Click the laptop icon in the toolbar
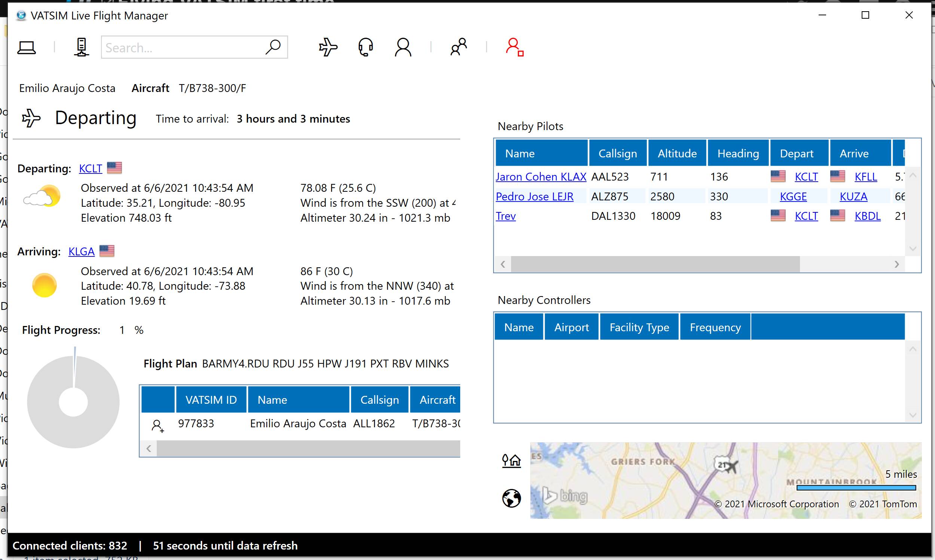This screenshot has height=560, width=935. pyautogui.click(x=27, y=47)
